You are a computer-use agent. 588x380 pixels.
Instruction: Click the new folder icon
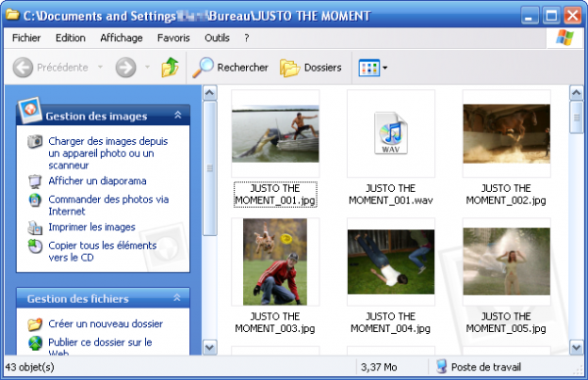(35, 324)
